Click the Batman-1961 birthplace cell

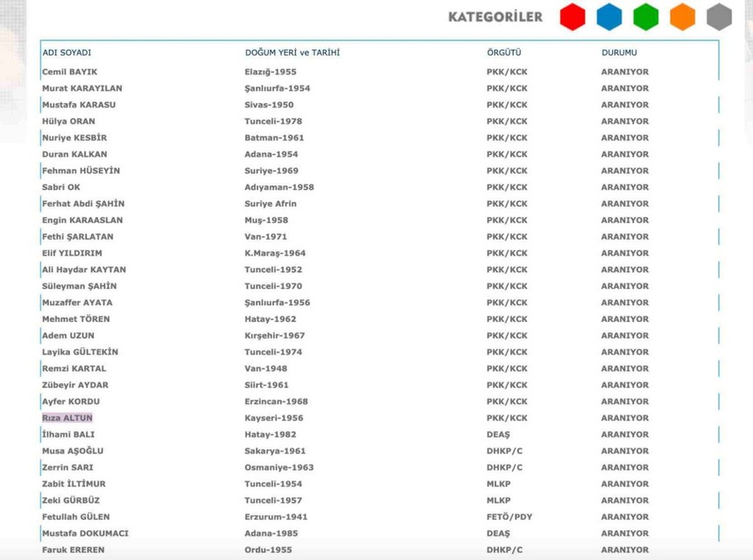[x=274, y=137]
